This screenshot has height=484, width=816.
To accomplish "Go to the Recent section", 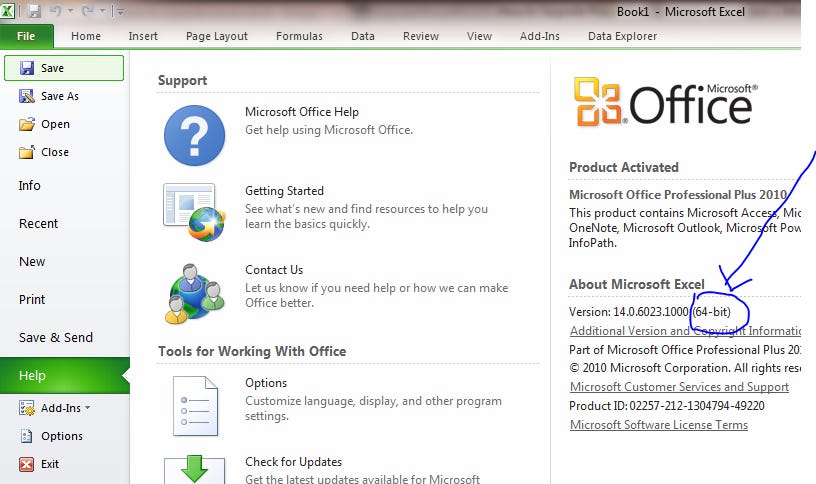I will coord(39,224).
